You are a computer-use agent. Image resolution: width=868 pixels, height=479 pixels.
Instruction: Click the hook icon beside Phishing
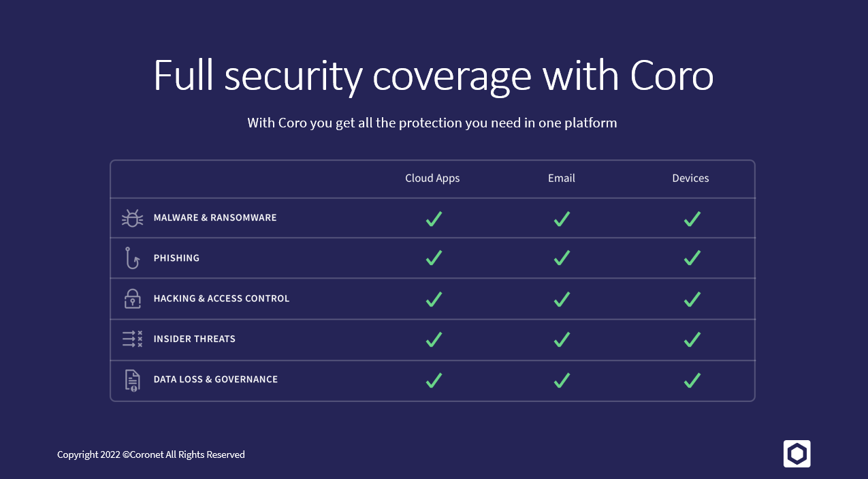(x=132, y=258)
